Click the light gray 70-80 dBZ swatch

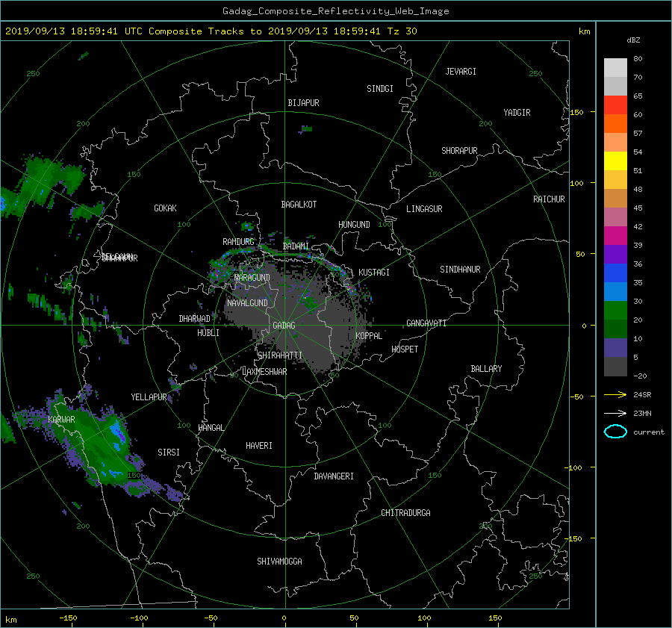pyautogui.click(x=615, y=68)
